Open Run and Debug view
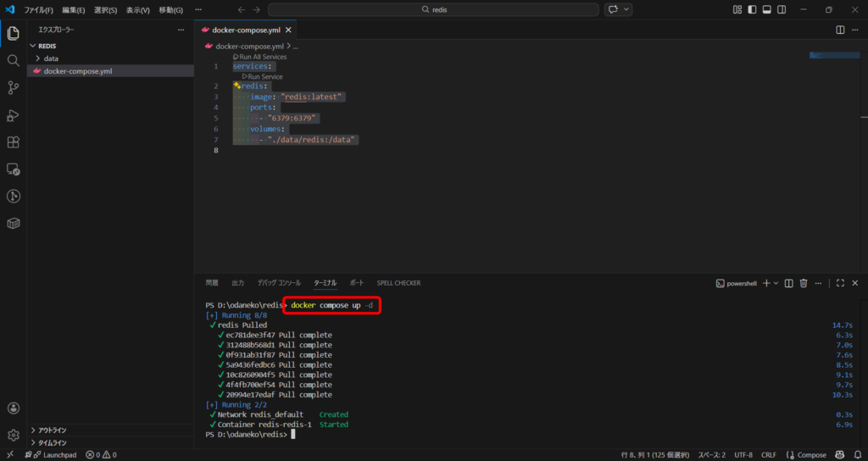This screenshot has height=461, width=868. click(x=14, y=115)
